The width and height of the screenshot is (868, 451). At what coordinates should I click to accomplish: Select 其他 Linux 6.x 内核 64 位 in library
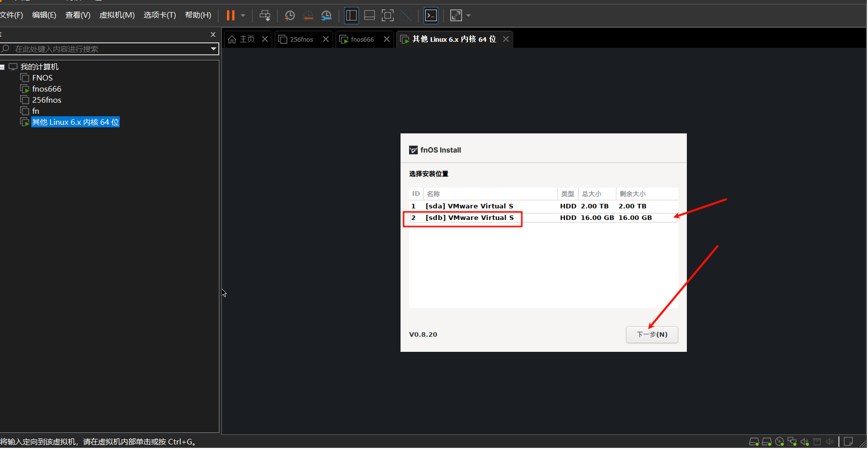75,122
